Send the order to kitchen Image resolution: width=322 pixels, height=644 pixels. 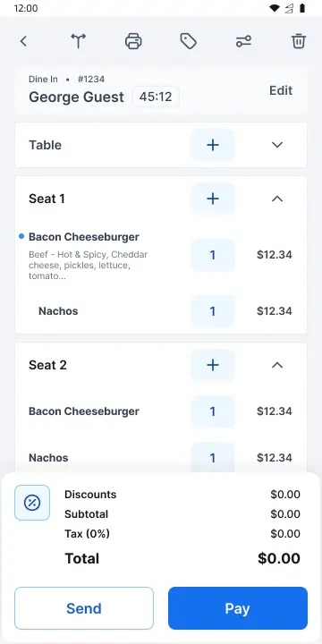[x=84, y=608]
